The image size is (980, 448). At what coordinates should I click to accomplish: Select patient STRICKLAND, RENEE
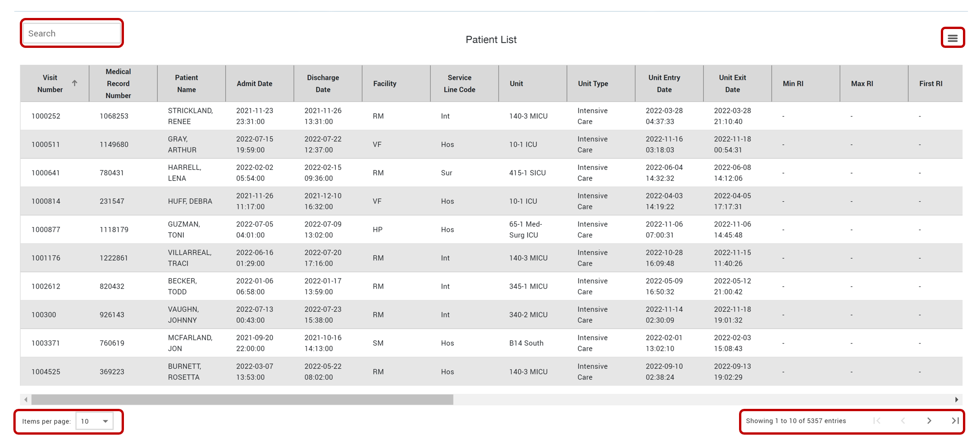click(190, 116)
